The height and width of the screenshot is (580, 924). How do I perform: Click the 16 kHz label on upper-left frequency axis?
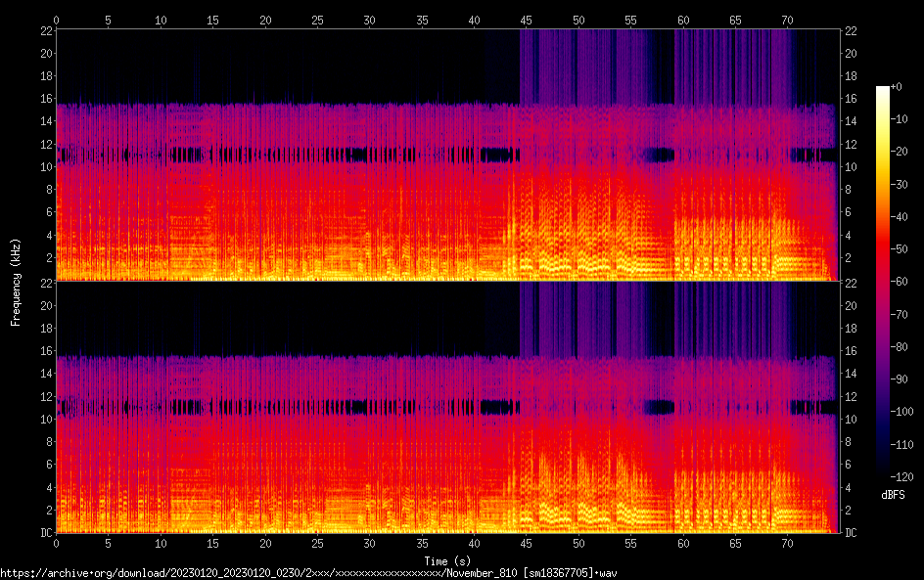tap(43, 99)
